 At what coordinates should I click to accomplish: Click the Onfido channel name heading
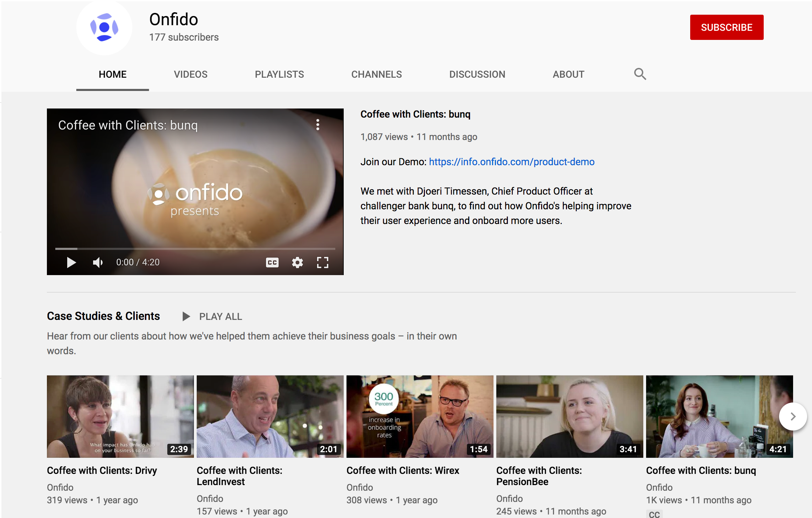click(174, 19)
